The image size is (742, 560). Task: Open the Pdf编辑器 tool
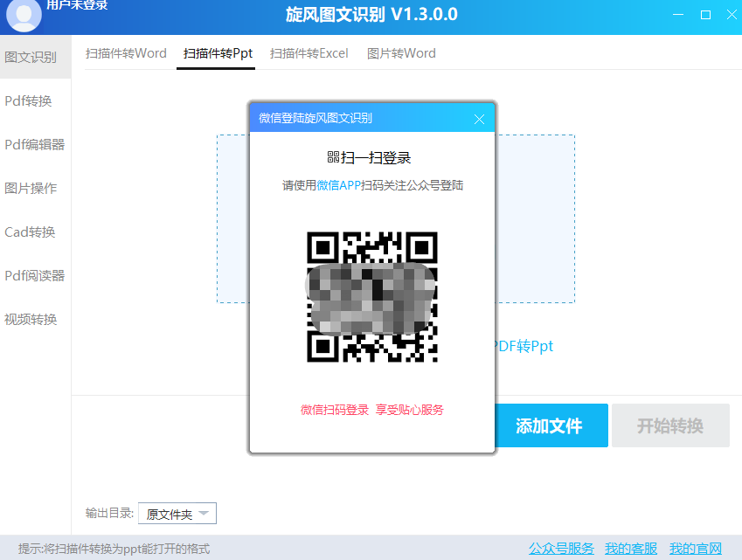[34, 144]
